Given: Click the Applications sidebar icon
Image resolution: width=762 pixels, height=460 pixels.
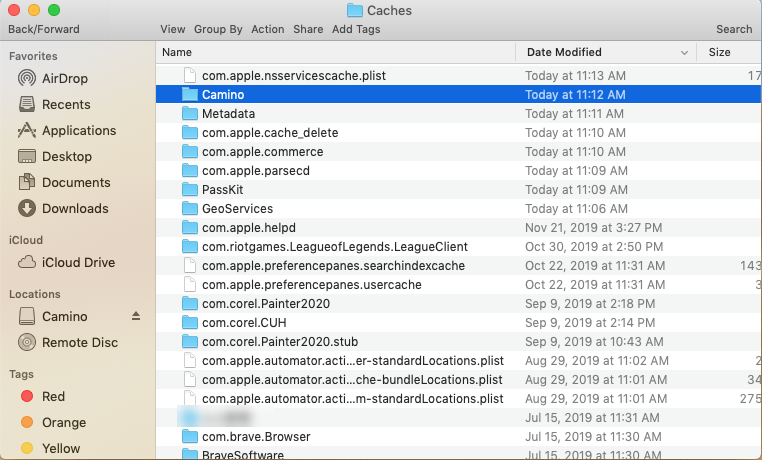Looking at the screenshot, I should tap(27, 130).
